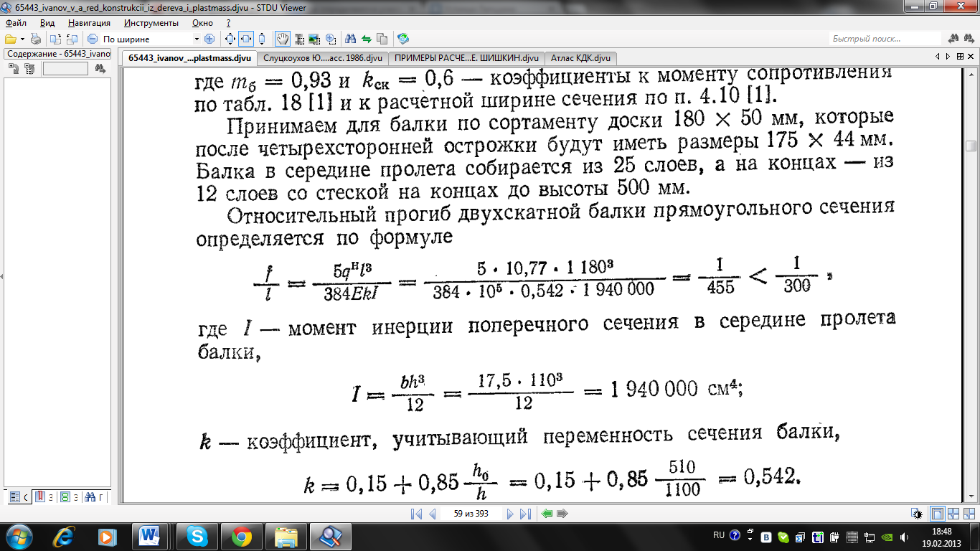
Task: Click the zoom in plus button
Action: point(209,39)
